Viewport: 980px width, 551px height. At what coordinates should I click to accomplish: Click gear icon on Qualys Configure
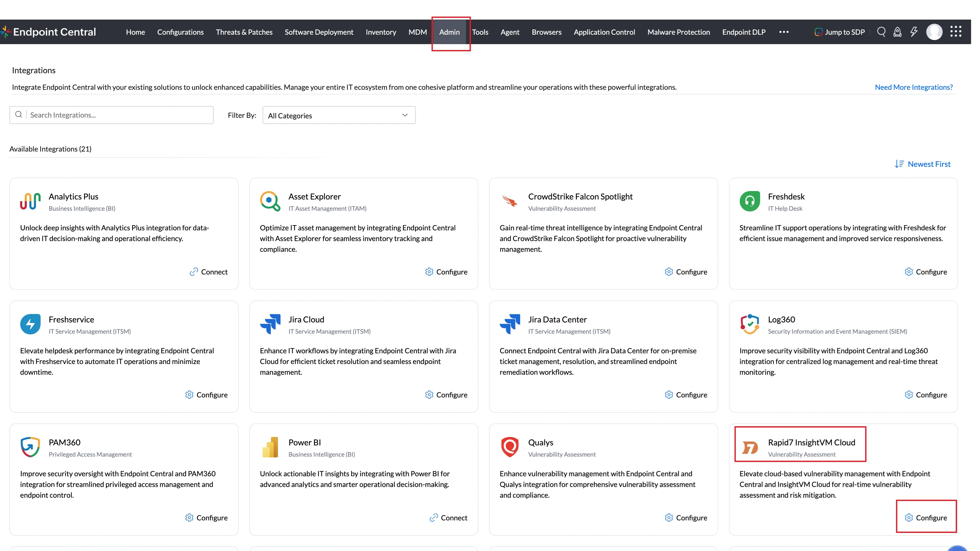pos(669,518)
